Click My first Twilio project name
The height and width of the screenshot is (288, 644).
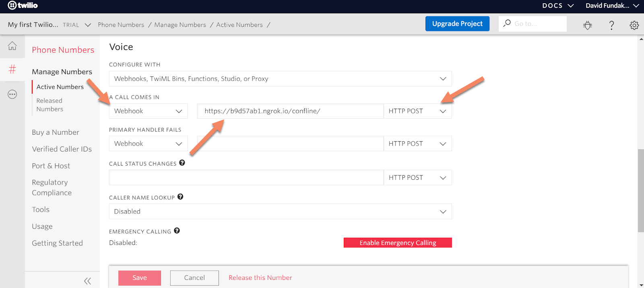tap(33, 25)
